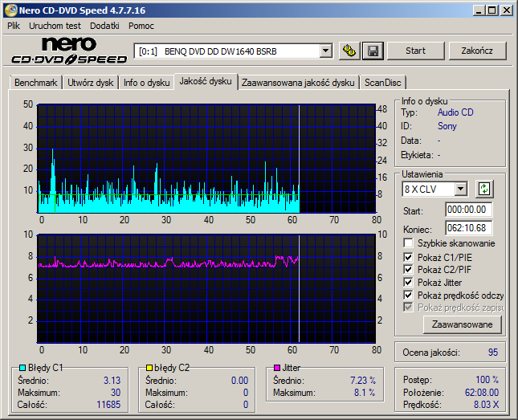Click the C1 total value 11685
This screenshot has width=518, height=420.
108,405
